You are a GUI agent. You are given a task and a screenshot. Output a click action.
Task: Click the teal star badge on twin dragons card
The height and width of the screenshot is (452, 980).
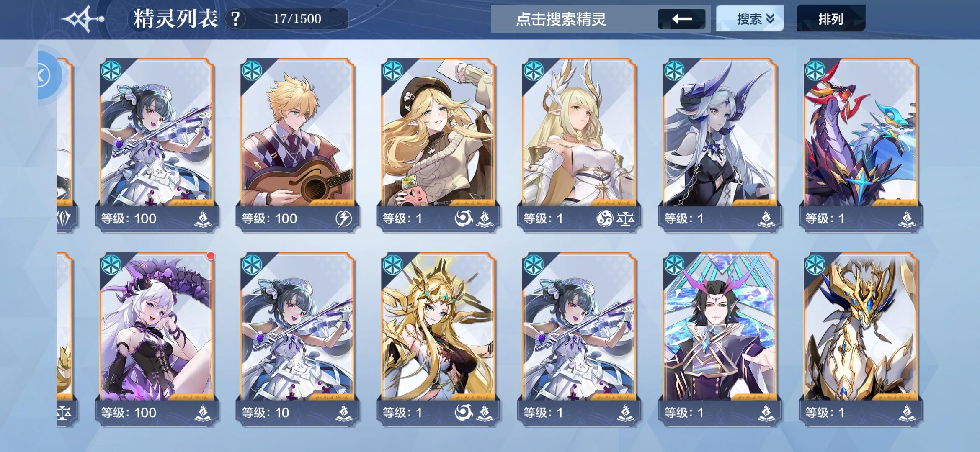pyautogui.click(x=815, y=70)
